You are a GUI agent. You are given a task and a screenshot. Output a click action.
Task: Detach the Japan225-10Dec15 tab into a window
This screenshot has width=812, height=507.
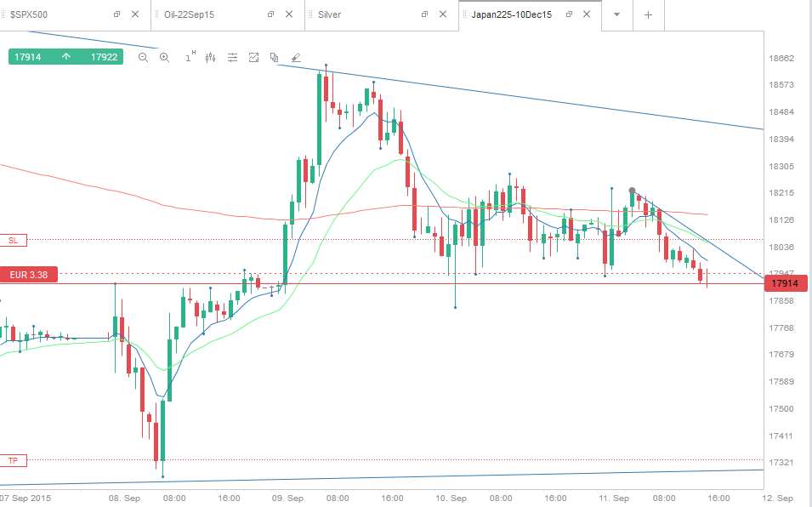point(569,14)
